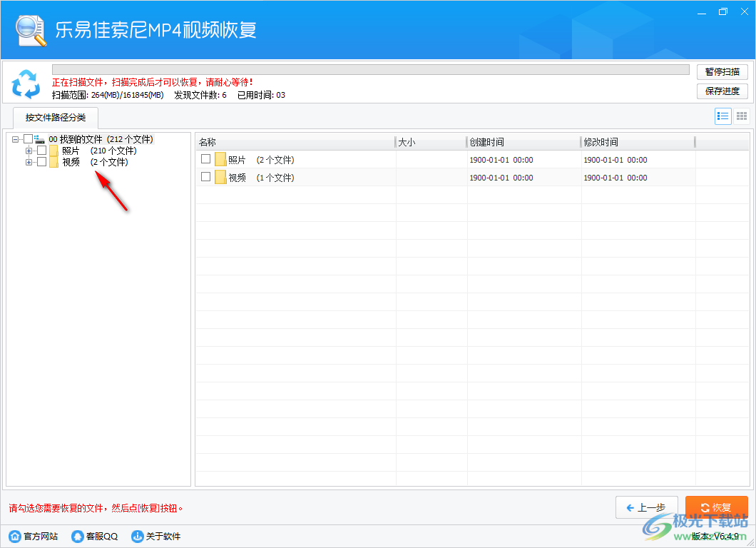This screenshot has height=548, width=756.
Task: Select the 视频 (1 个文件) list row name
Action: point(261,178)
